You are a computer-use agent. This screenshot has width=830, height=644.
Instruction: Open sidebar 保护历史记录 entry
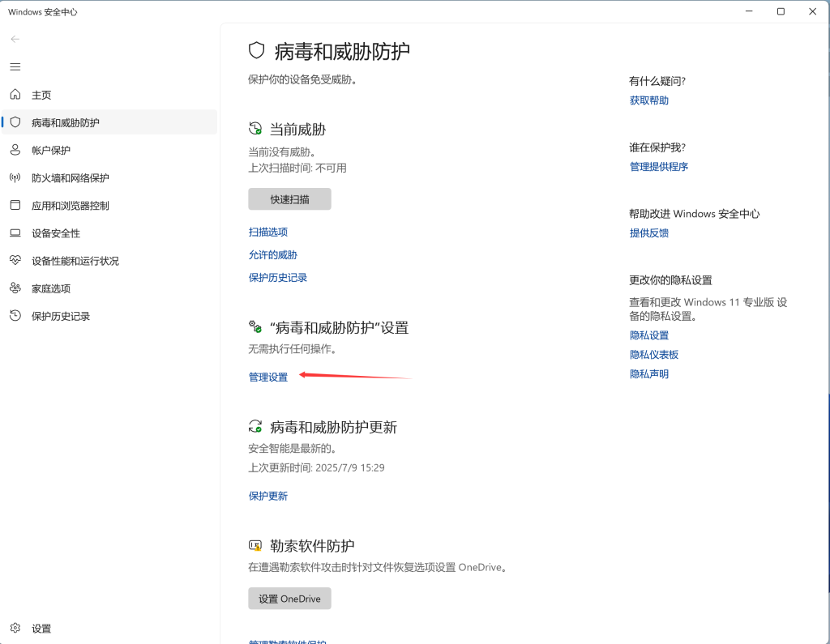click(x=109, y=316)
